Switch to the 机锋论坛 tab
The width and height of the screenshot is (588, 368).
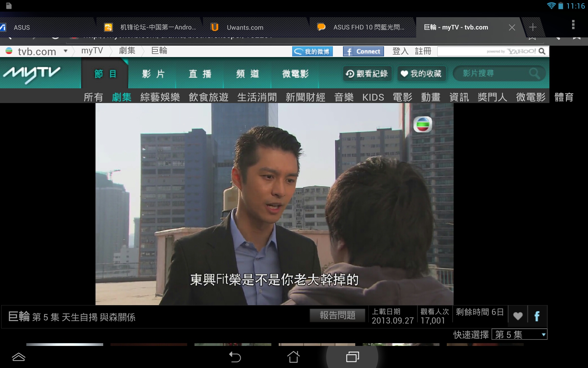(x=150, y=27)
